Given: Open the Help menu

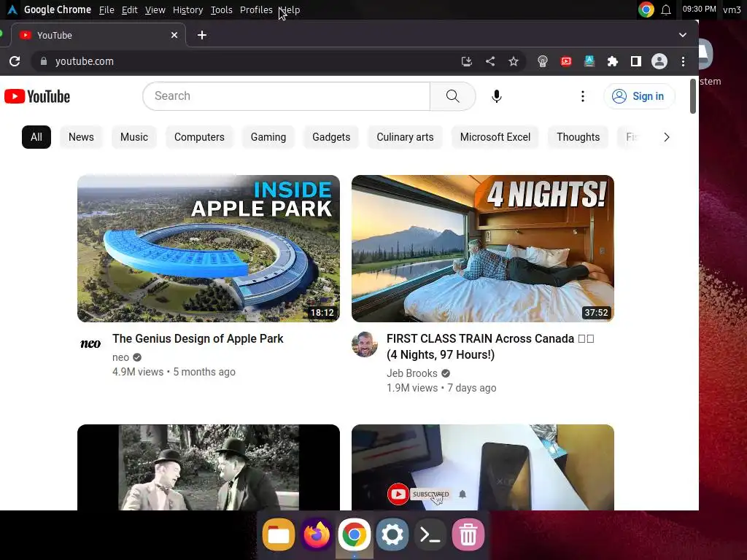Looking at the screenshot, I should [290, 10].
